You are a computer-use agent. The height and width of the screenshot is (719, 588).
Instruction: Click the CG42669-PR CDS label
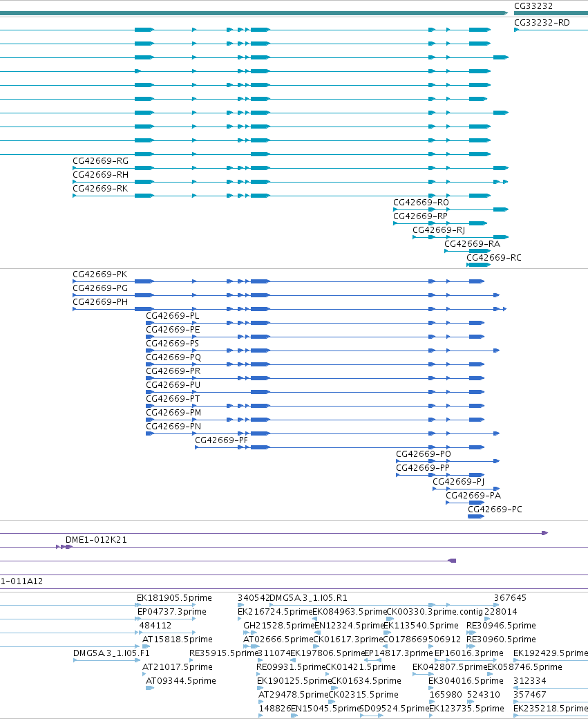[173, 371]
